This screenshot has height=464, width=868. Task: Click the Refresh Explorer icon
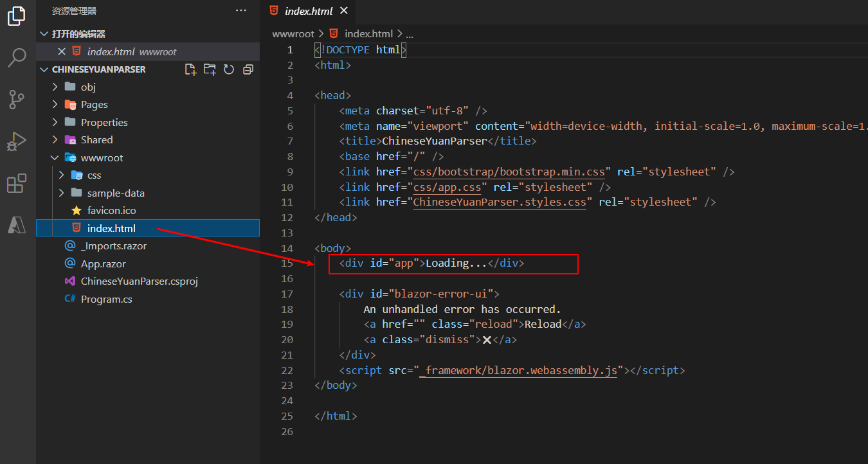229,69
